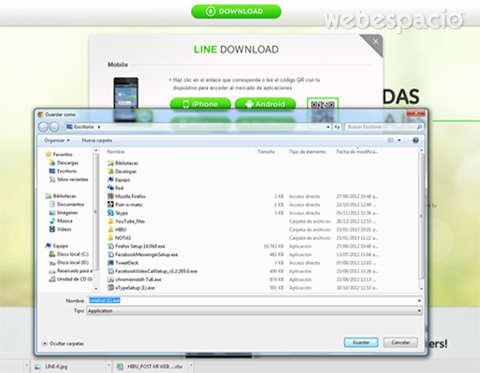Open the address bar history dropdown
Screen dimensions: 480x373
pos(328,127)
